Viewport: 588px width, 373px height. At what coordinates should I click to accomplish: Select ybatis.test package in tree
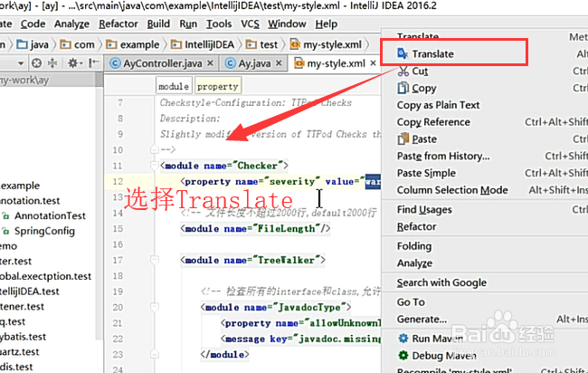(x=23, y=337)
